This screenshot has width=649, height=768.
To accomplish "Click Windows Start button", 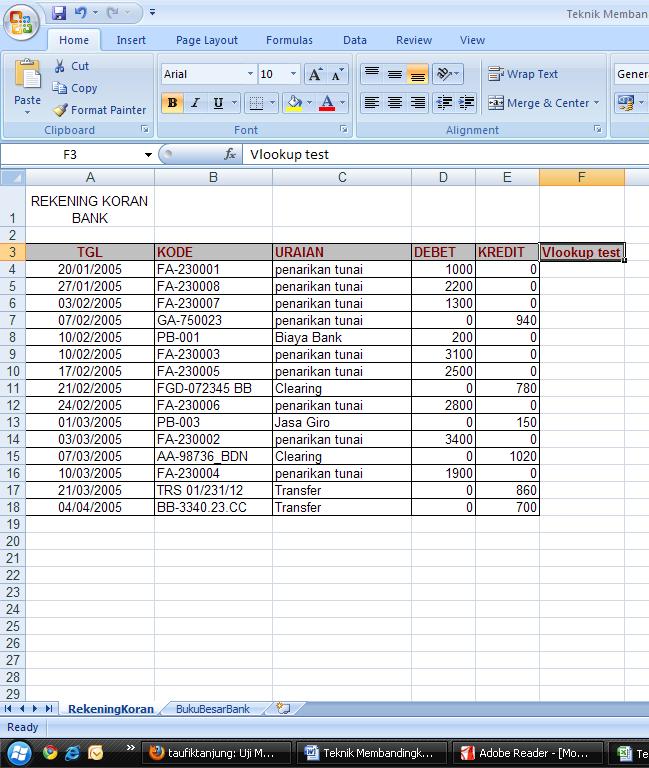I will [x=19, y=753].
